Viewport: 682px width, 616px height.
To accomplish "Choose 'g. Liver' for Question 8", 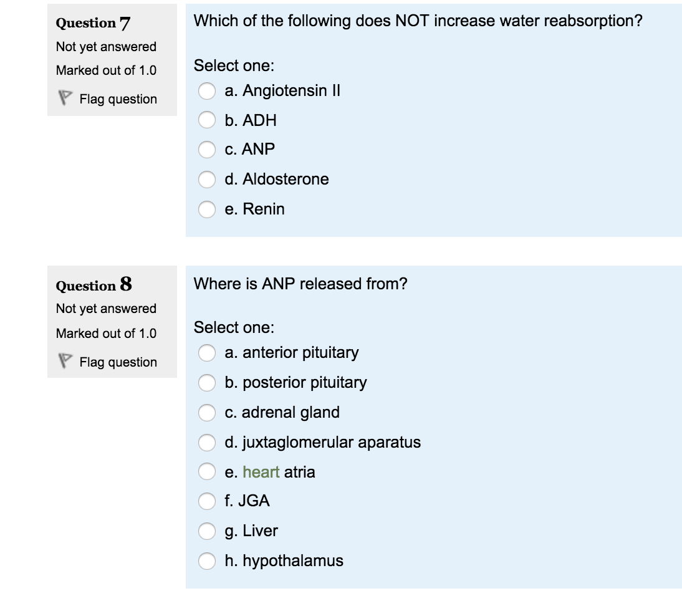I will tap(207, 531).
